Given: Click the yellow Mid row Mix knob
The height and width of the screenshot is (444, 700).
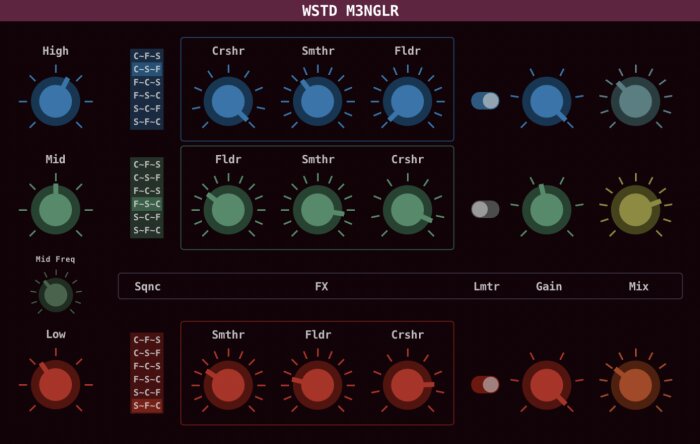Looking at the screenshot, I should click(635, 210).
